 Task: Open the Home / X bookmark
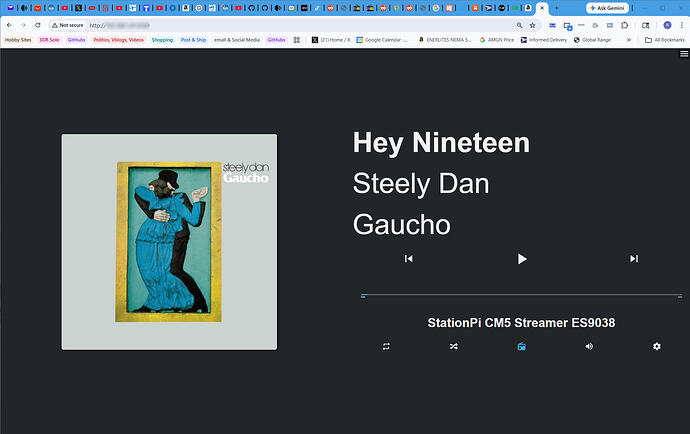(x=331, y=40)
